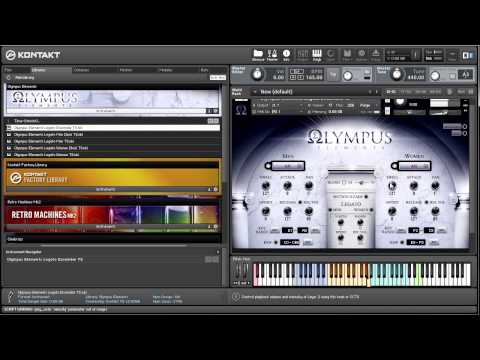Close the Instrument Navigator pane
Screen dimensions: 480x360
218,252
